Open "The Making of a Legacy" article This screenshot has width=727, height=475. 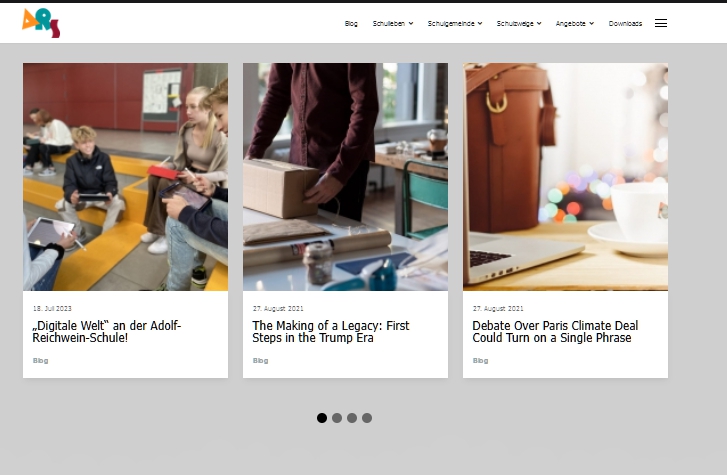coord(330,332)
